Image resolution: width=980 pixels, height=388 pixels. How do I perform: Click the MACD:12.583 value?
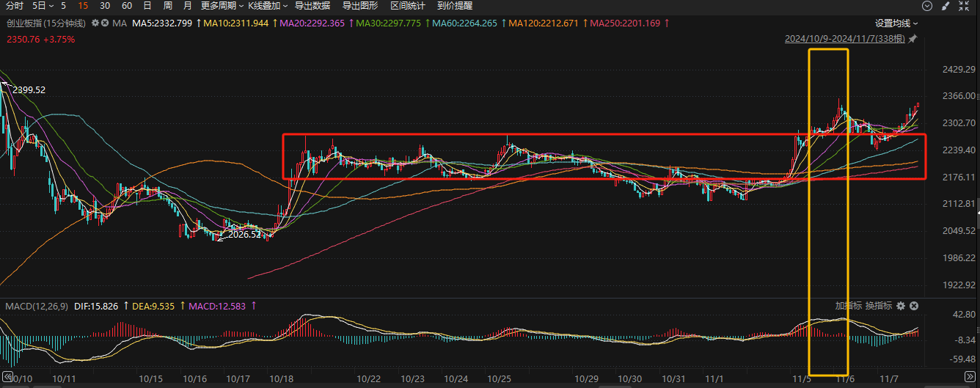pos(219,306)
